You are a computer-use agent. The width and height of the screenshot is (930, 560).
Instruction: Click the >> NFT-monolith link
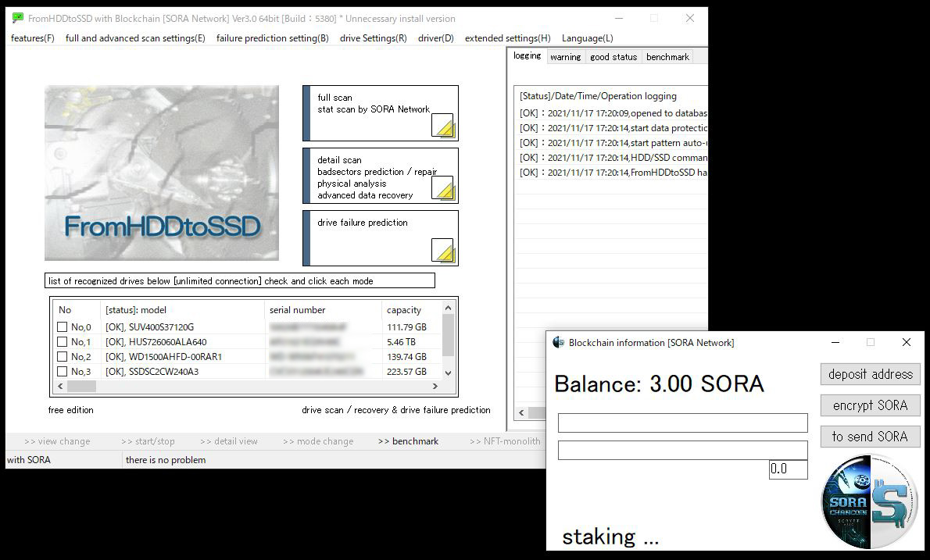pyautogui.click(x=505, y=441)
